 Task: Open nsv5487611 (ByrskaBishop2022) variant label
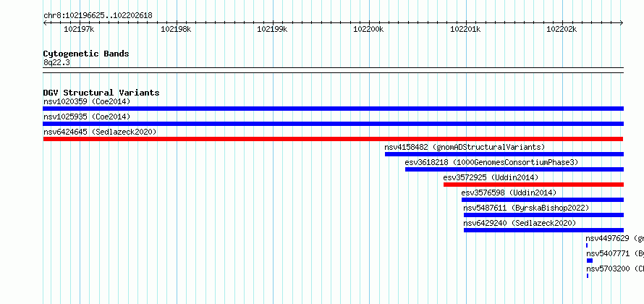pyautogui.click(x=526, y=208)
